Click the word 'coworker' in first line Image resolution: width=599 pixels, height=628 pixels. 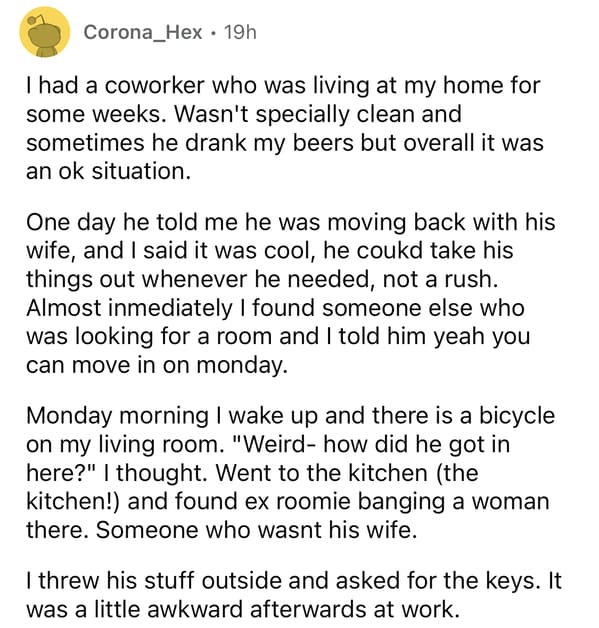tap(155, 86)
